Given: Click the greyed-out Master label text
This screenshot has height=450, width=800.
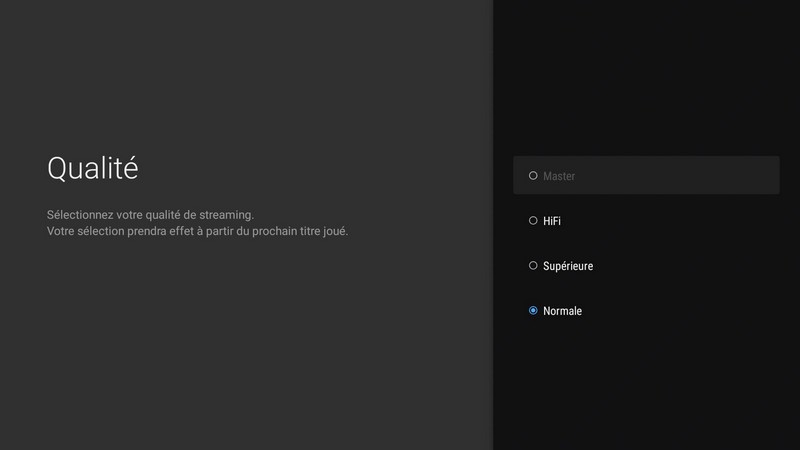Looking at the screenshot, I should click(x=559, y=176).
